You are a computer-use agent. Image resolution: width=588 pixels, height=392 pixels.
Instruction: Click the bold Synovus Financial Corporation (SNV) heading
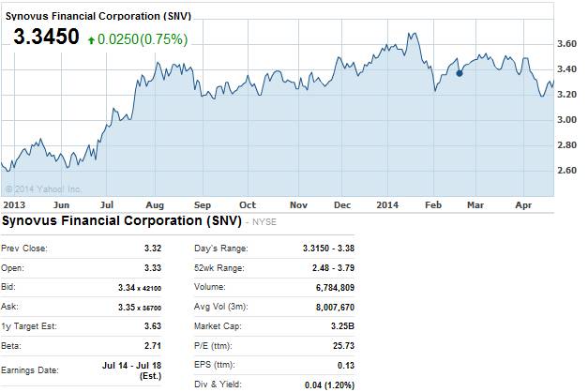click(122, 220)
